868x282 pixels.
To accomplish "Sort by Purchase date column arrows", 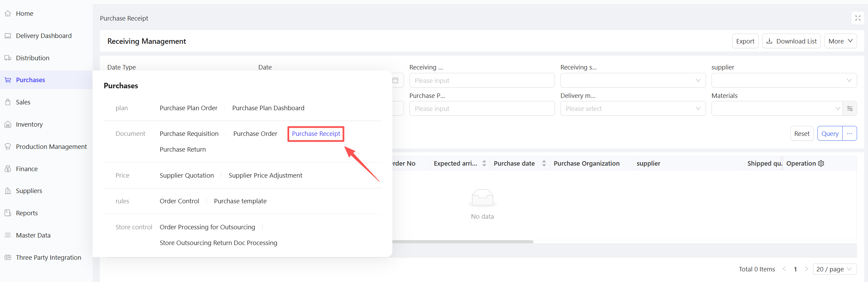I will coord(544,164).
